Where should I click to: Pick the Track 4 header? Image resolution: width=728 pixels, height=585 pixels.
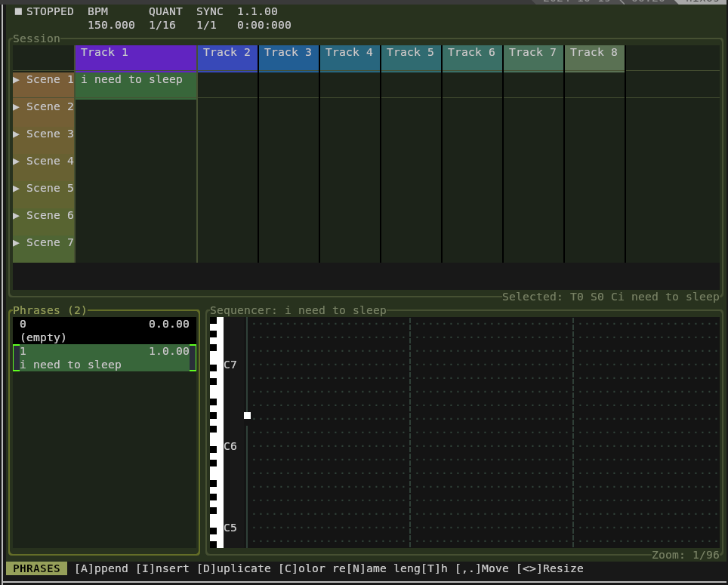point(350,58)
